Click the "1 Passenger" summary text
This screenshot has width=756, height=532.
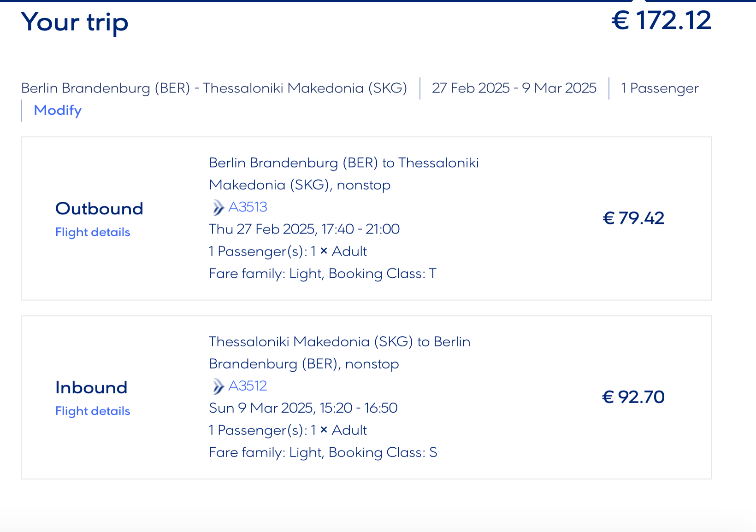(660, 88)
